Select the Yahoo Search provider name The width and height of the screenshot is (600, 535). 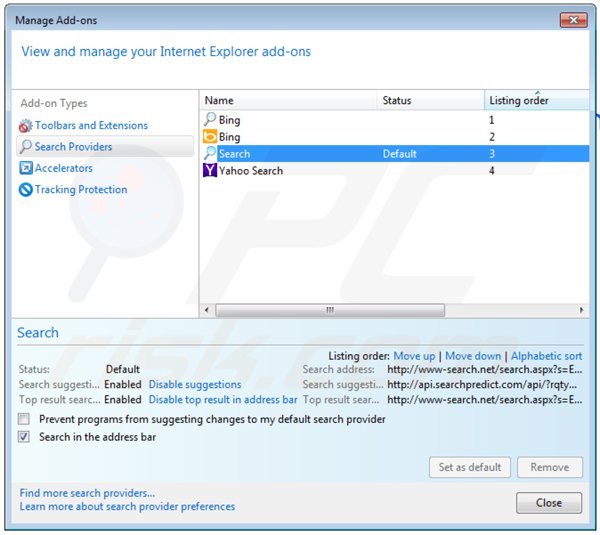pos(251,170)
